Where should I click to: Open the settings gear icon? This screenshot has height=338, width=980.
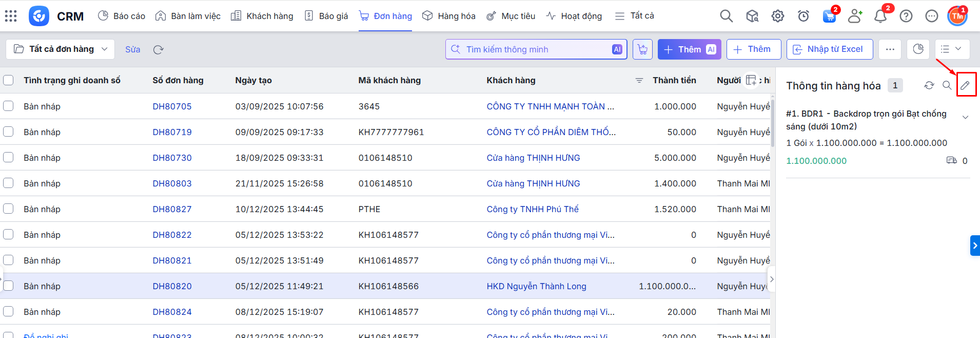778,16
